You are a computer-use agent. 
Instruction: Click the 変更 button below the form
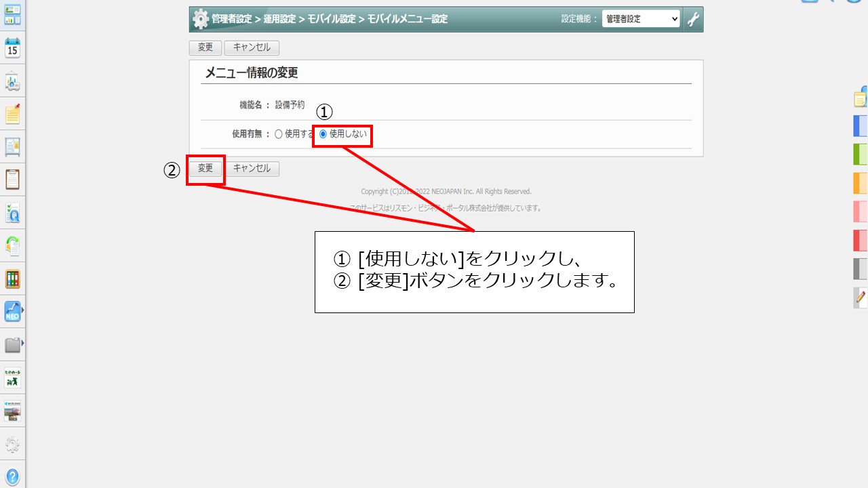coord(205,169)
